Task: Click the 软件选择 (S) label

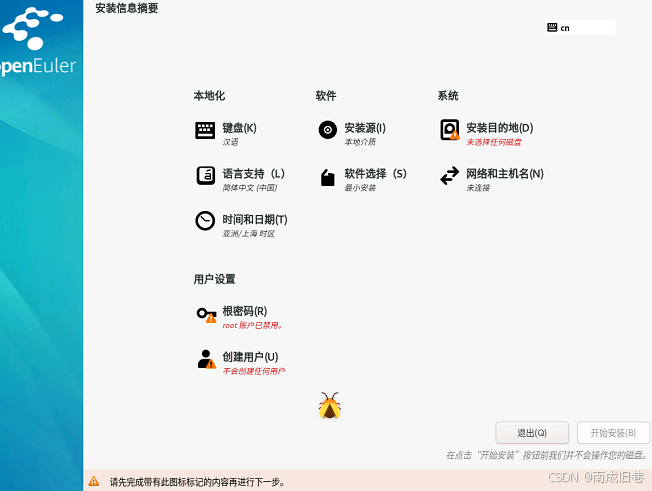Action: (375, 174)
